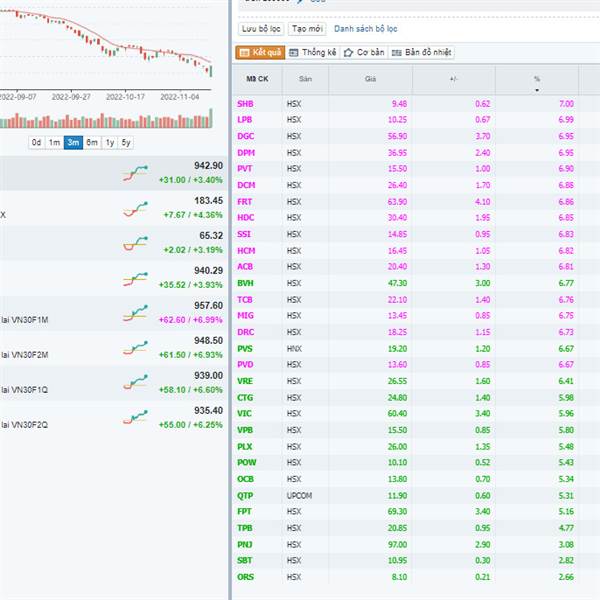The image size is (600, 600).
Task: Click the house icon on Cơ bản tab
Action: pyautogui.click(x=348, y=53)
